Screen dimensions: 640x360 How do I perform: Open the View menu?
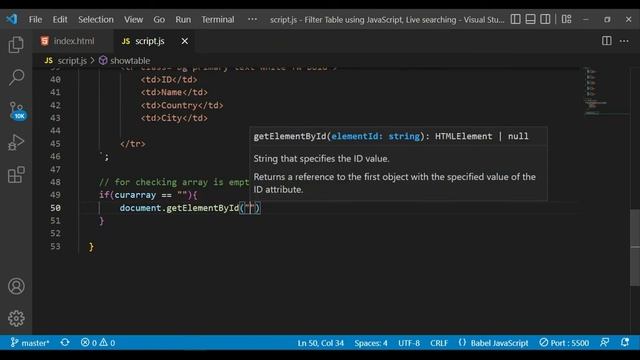(x=133, y=19)
